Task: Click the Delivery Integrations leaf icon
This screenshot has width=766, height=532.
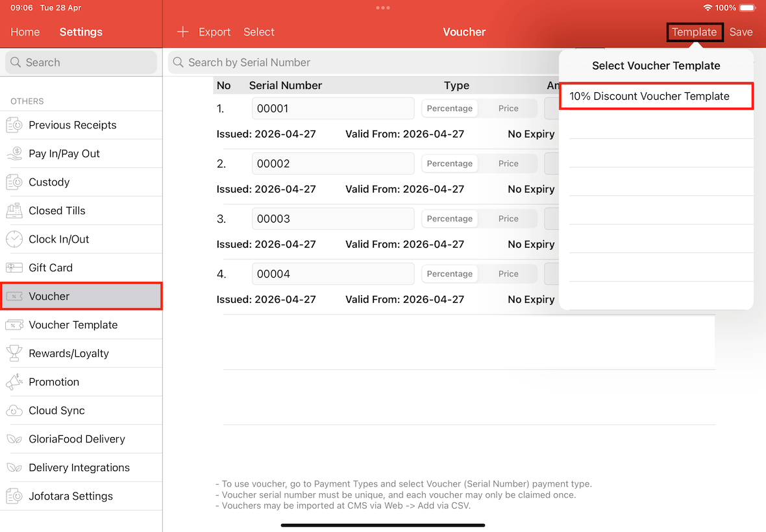Action: (14, 468)
